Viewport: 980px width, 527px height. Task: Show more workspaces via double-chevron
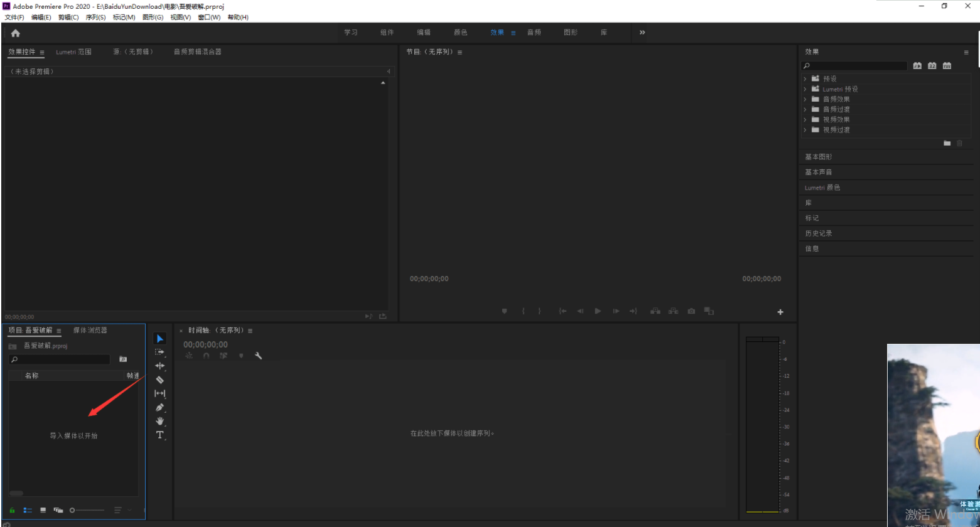click(642, 33)
